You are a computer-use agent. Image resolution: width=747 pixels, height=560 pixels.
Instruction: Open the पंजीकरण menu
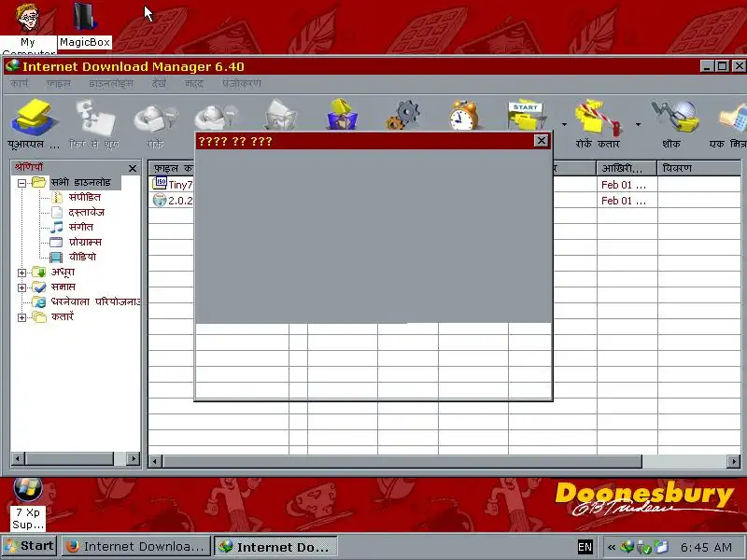point(242,83)
